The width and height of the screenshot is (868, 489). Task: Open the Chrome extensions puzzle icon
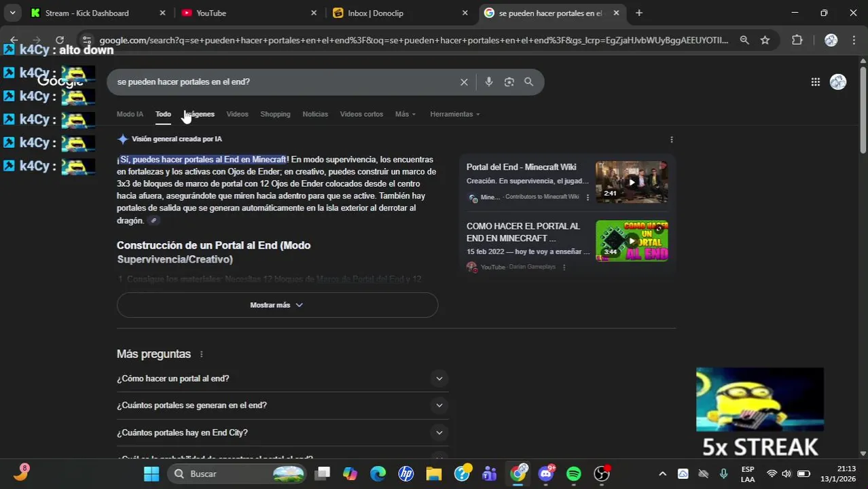point(797,40)
